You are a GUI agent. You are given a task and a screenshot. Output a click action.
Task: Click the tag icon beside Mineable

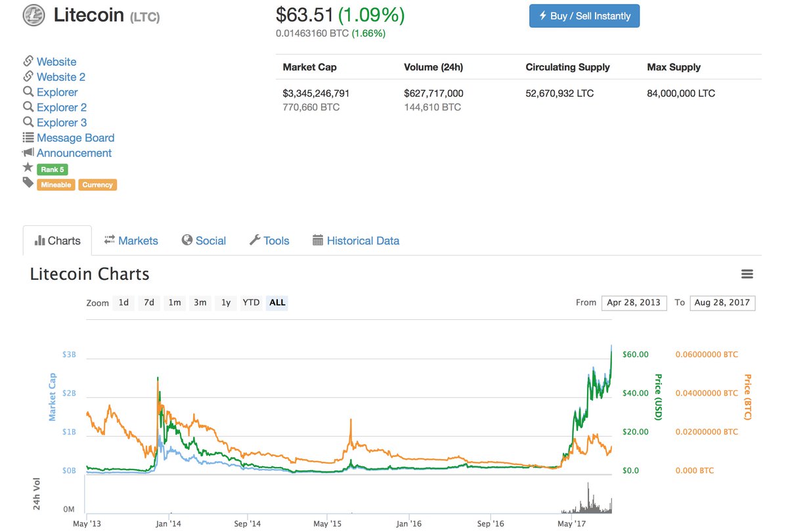[28, 183]
